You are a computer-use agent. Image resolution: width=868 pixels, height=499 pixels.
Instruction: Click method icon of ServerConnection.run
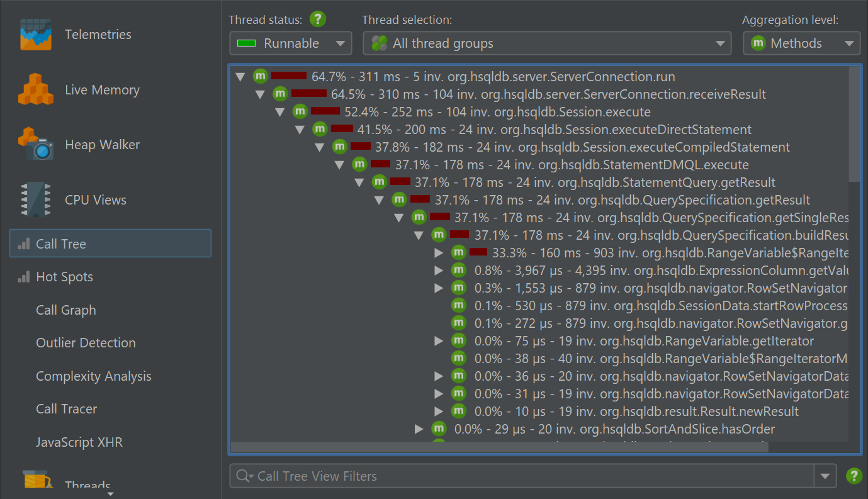click(261, 77)
